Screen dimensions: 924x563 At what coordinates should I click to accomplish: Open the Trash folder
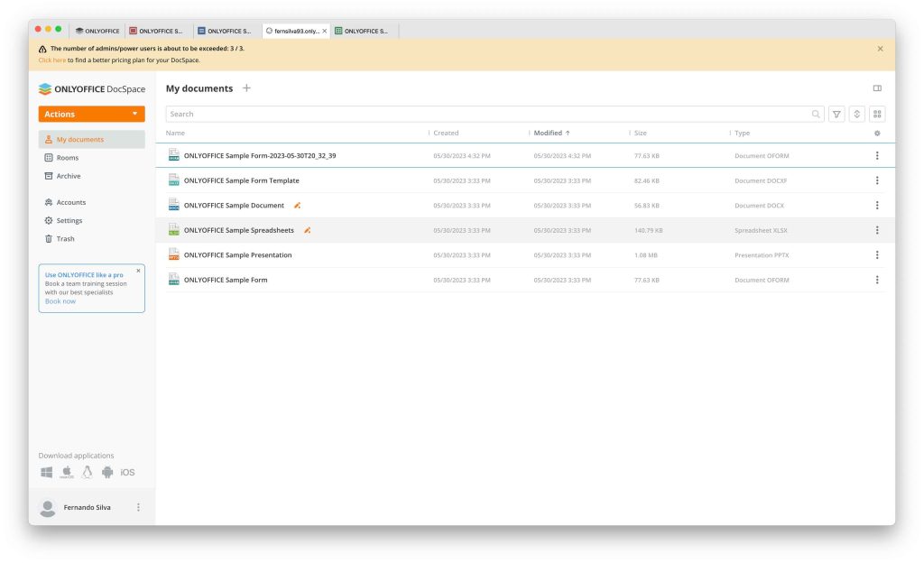(x=65, y=239)
